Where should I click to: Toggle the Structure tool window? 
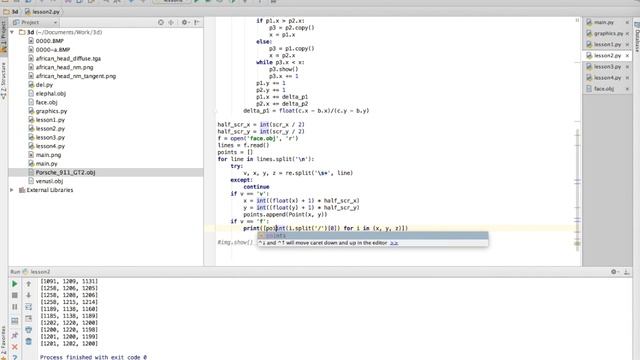[x=4, y=80]
